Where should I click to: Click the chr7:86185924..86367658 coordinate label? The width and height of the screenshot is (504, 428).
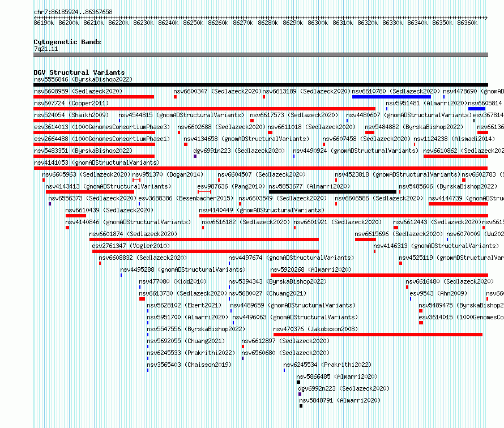(73, 12)
